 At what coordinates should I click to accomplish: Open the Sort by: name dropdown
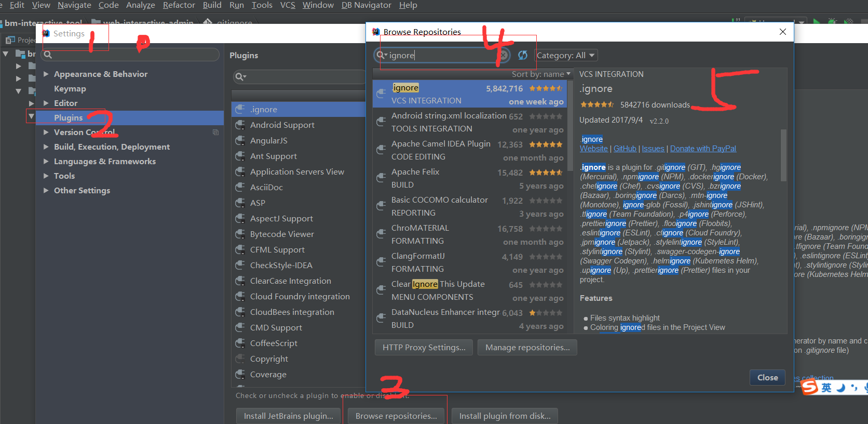click(x=541, y=74)
